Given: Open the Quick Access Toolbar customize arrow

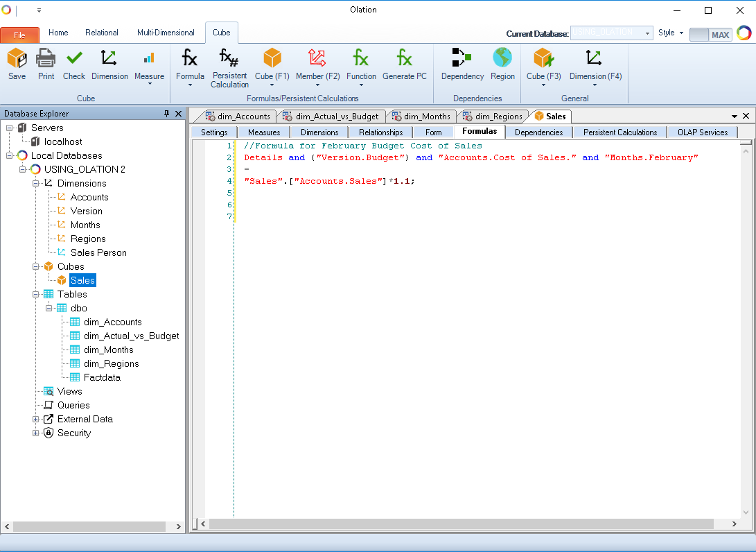Looking at the screenshot, I should click(x=39, y=10).
